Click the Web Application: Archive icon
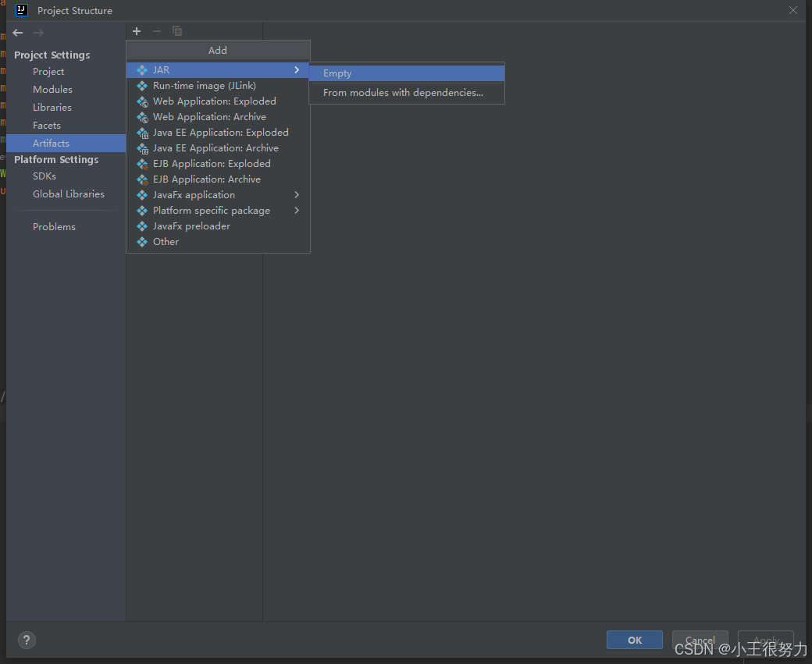This screenshot has height=664, width=812. 142,118
